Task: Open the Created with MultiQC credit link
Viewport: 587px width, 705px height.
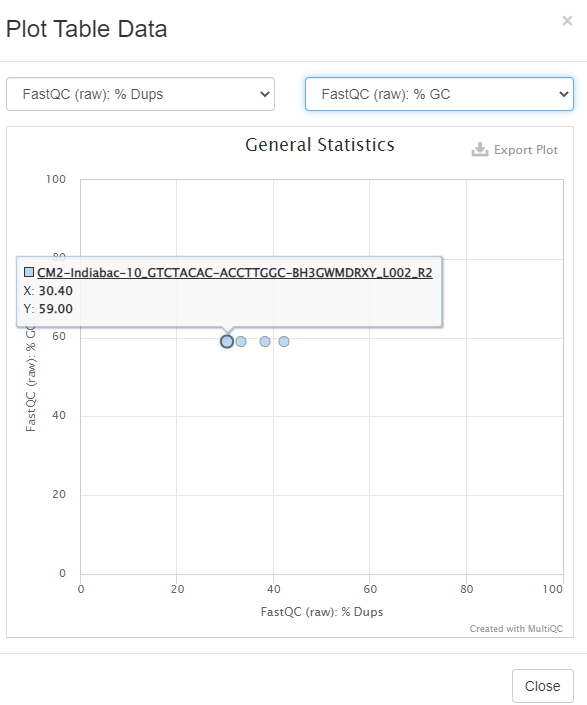Action: [x=516, y=629]
